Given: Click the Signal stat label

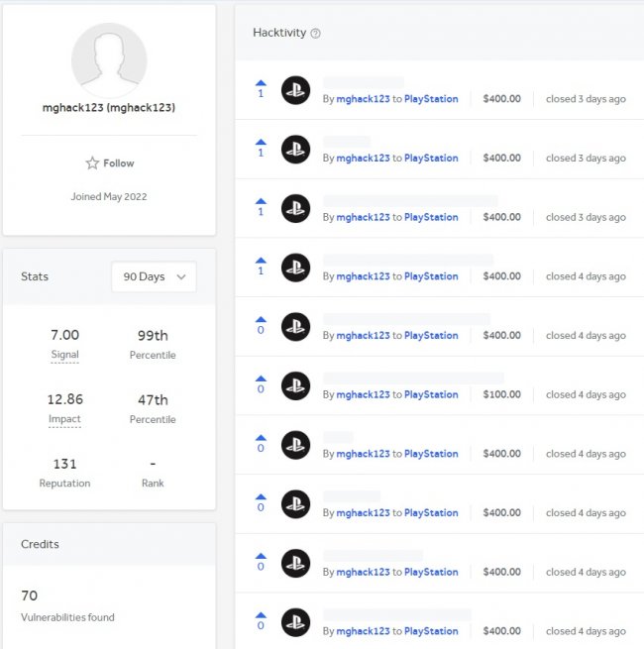Looking at the screenshot, I should pyautogui.click(x=65, y=355).
